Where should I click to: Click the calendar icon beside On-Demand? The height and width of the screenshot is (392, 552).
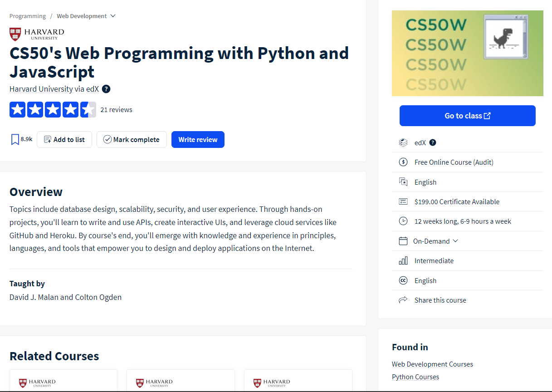point(403,241)
